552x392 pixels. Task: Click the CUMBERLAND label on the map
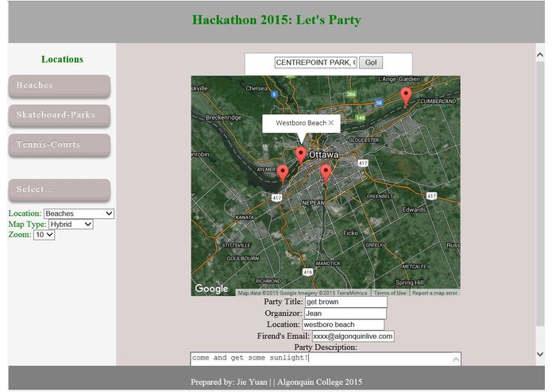tap(438, 102)
